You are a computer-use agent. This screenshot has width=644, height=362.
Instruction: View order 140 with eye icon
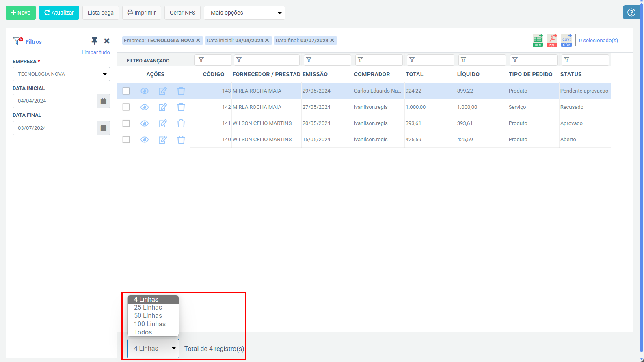coord(145,140)
